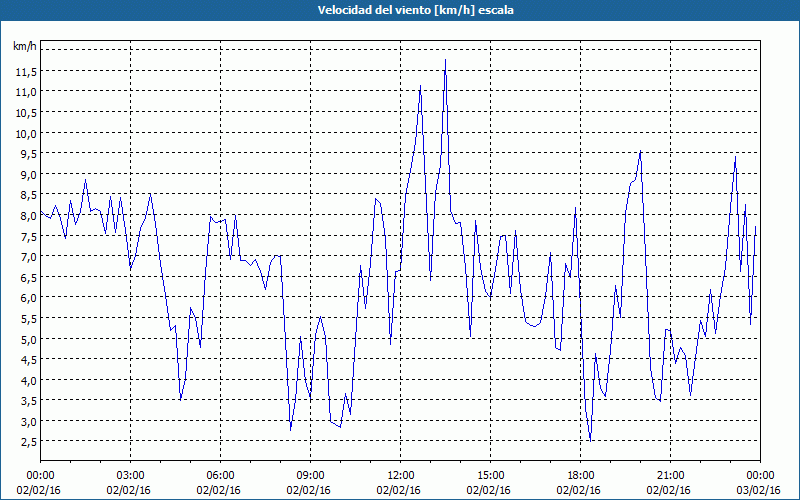This screenshot has height=500, width=800.
Task: Click the '21:00' x-axis time label
Action: [670, 476]
